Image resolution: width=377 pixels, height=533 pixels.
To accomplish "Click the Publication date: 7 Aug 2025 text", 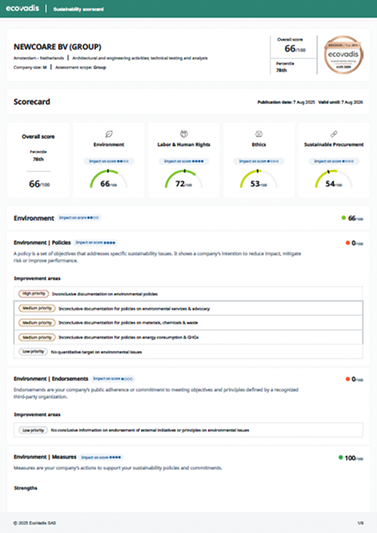I will point(286,102).
